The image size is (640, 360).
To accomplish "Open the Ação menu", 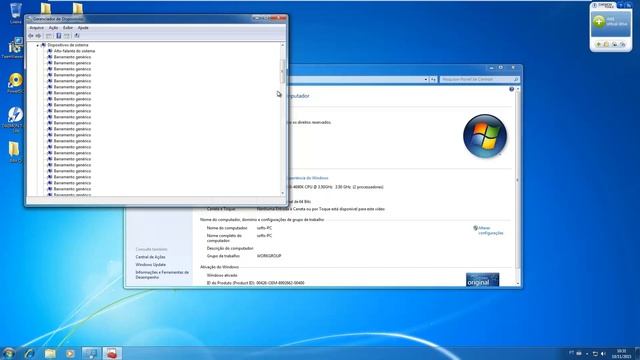I will (x=53, y=28).
